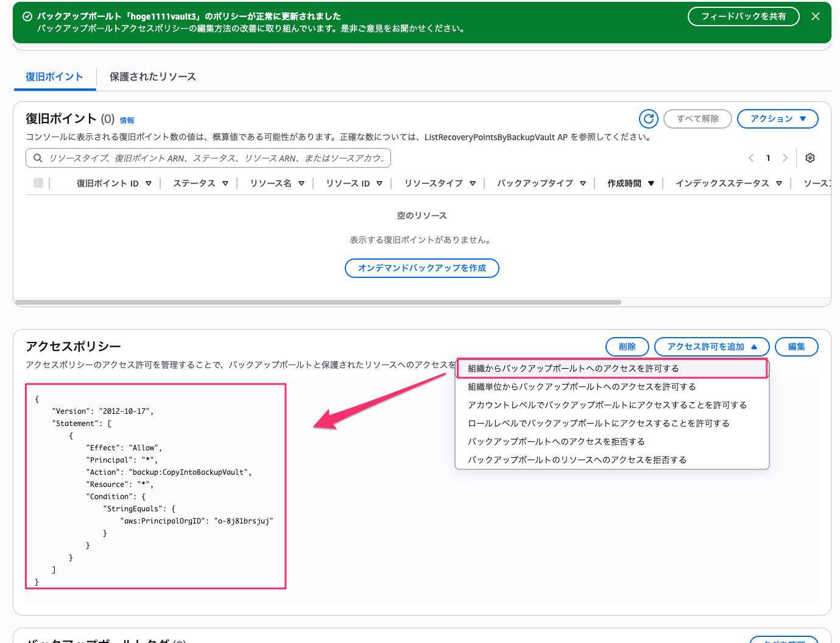The width and height of the screenshot is (840, 643).
Task: Click オンデマンドバックアップを作成 button
Action: (x=422, y=268)
